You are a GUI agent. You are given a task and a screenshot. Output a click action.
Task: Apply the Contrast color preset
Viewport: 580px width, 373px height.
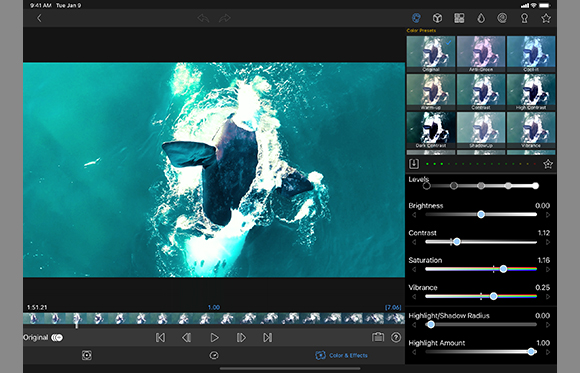click(481, 92)
